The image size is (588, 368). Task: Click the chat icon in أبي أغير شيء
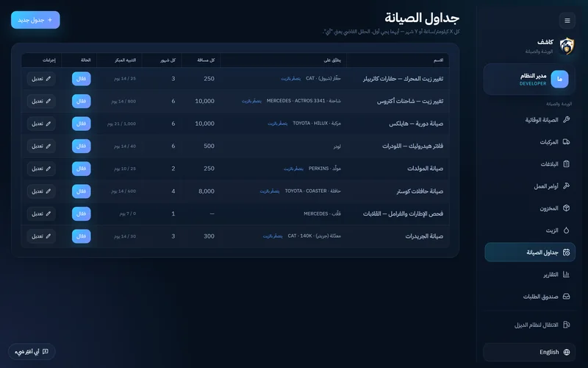point(46,352)
